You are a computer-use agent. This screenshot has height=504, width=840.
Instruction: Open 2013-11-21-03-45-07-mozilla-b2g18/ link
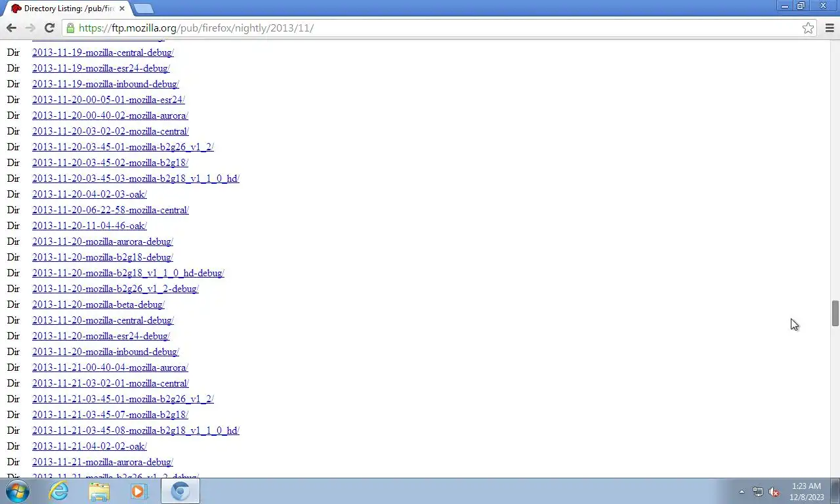(x=110, y=415)
